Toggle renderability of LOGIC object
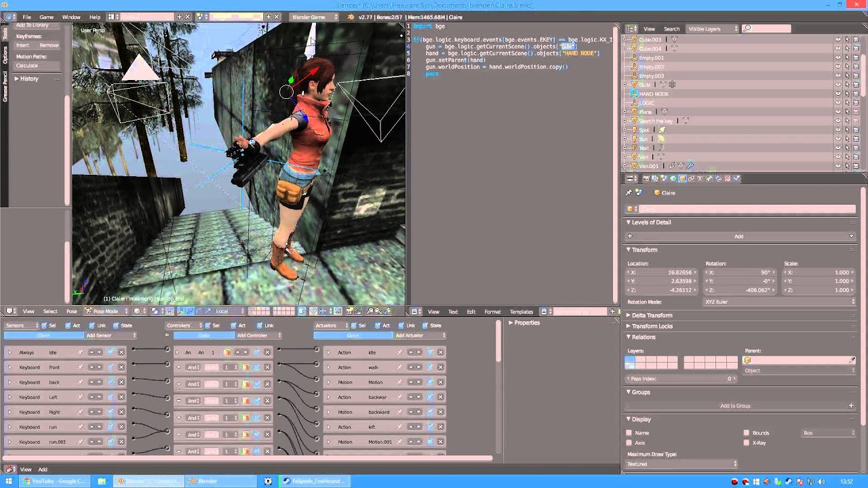The width and height of the screenshot is (868, 488). tap(856, 103)
